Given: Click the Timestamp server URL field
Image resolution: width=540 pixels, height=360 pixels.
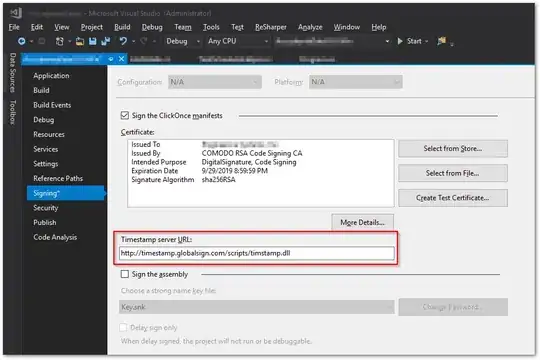Looking at the screenshot, I should click(x=257, y=253).
